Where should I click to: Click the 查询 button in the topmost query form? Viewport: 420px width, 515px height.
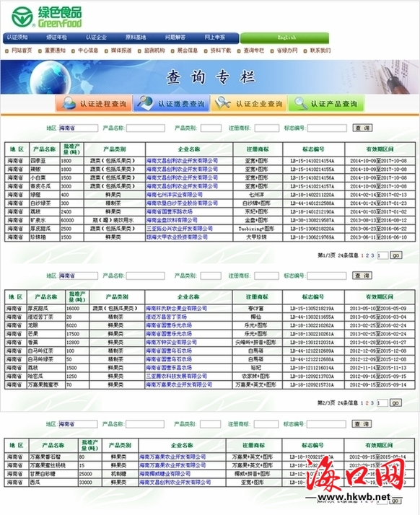(362, 128)
